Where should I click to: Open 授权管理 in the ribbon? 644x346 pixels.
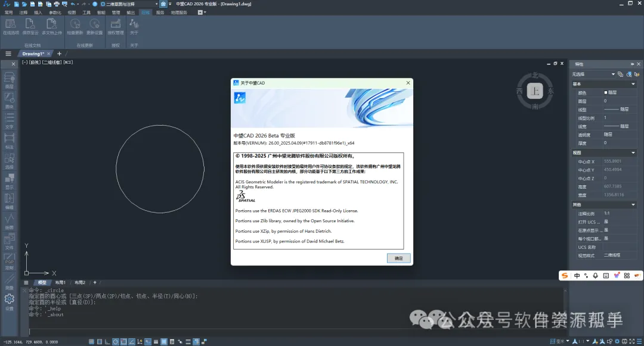click(116, 27)
